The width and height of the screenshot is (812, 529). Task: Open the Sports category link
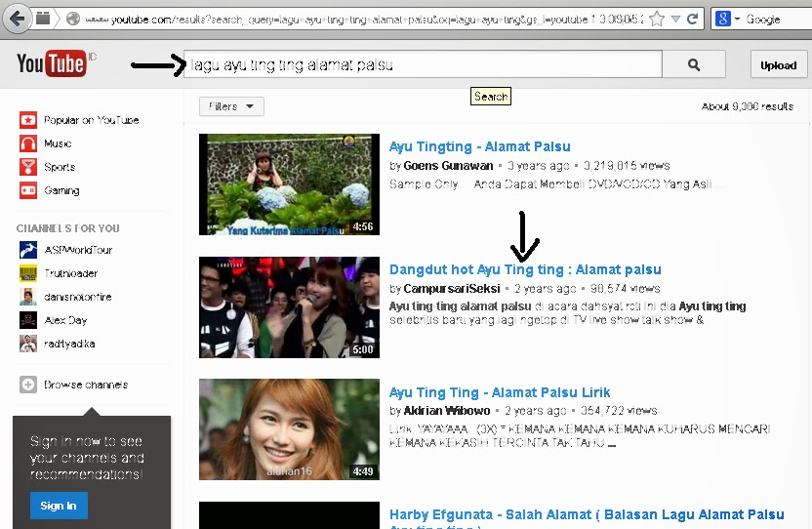60,167
